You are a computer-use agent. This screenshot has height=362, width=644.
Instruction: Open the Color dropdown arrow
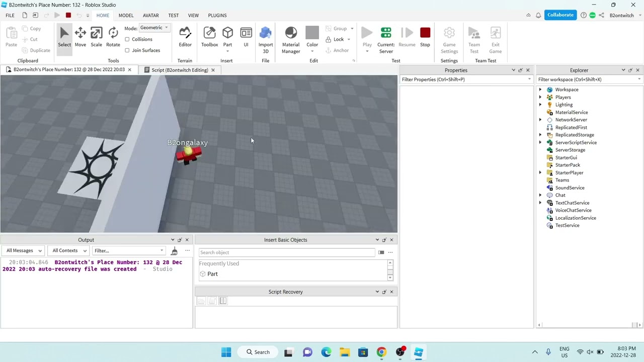[312, 51]
